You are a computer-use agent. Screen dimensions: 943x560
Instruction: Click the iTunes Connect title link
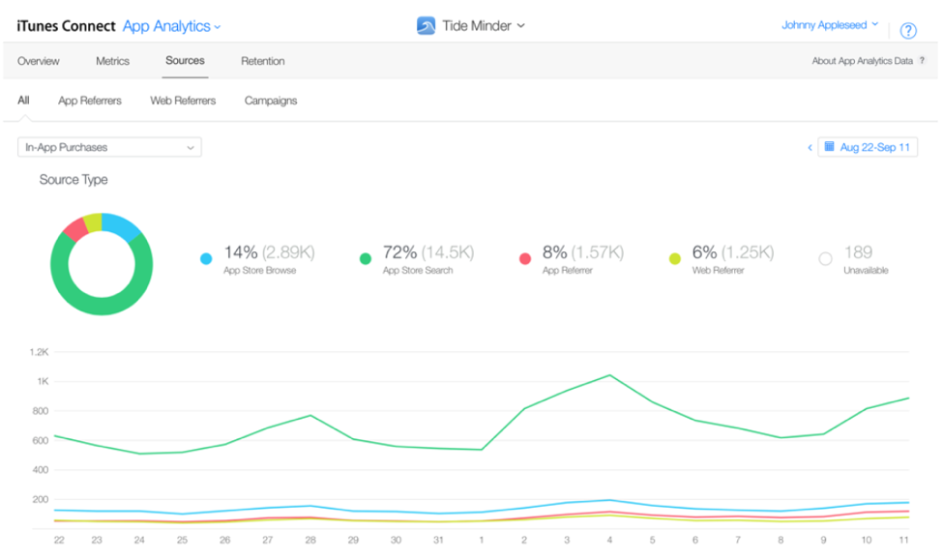pos(66,26)
